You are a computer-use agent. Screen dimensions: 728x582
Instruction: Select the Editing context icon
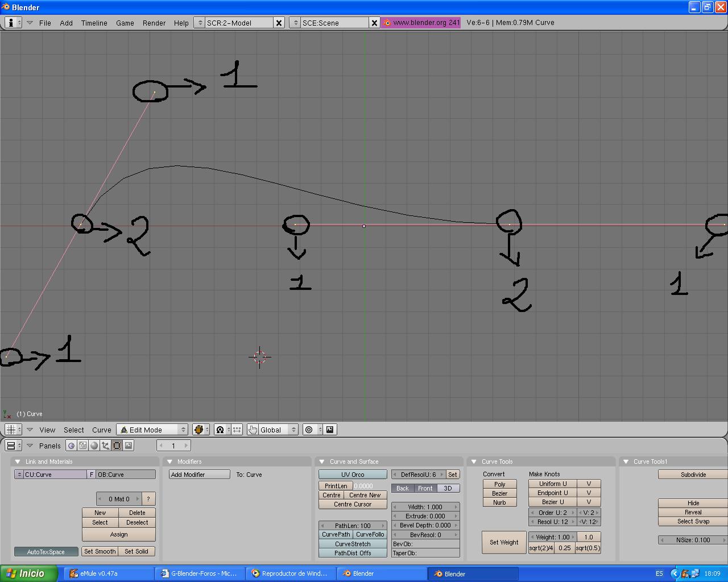pos(117,446)
